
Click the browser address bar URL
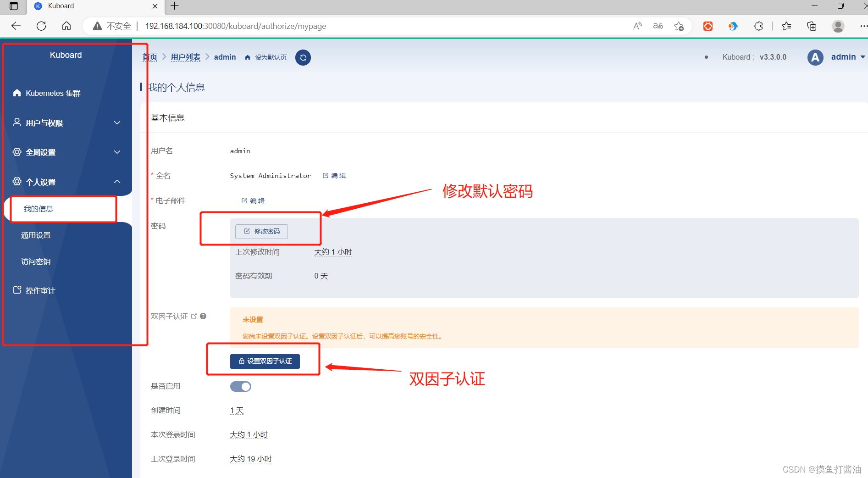pyautogui.click(x=236, y=26)
